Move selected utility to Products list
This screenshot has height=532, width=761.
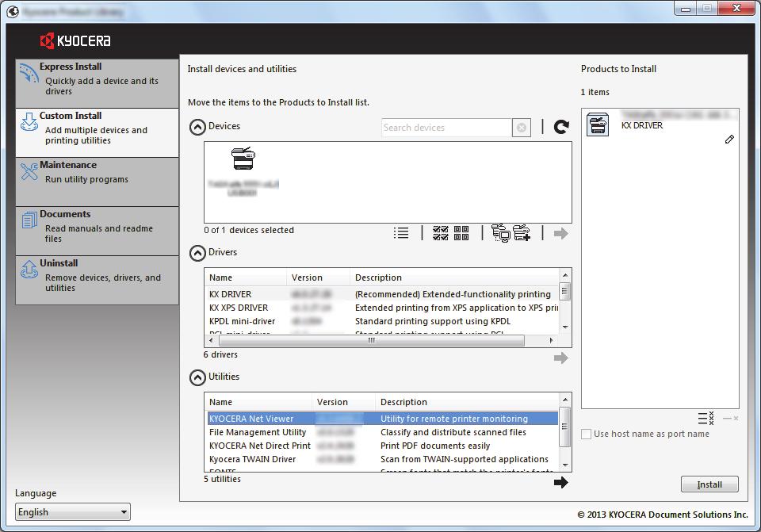(560, 483)
